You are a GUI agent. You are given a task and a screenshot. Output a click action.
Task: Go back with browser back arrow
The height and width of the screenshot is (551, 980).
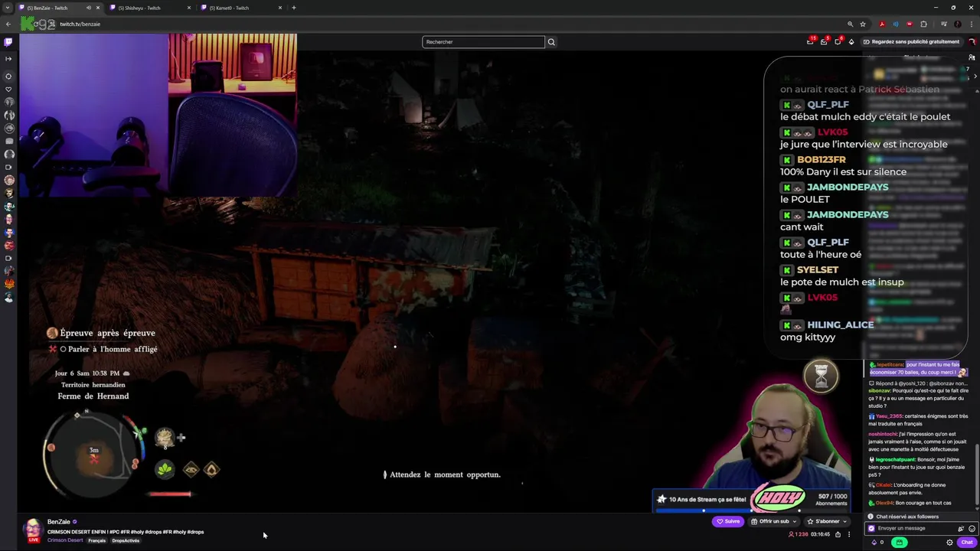tap(8, 24)
